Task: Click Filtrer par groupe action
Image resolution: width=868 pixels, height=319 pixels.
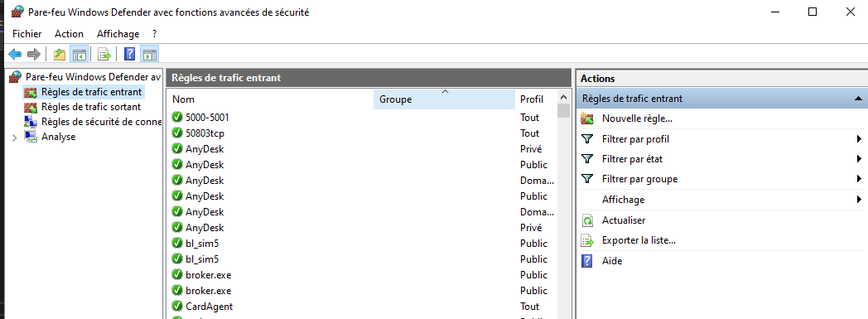Action: [x=640, y=179]
